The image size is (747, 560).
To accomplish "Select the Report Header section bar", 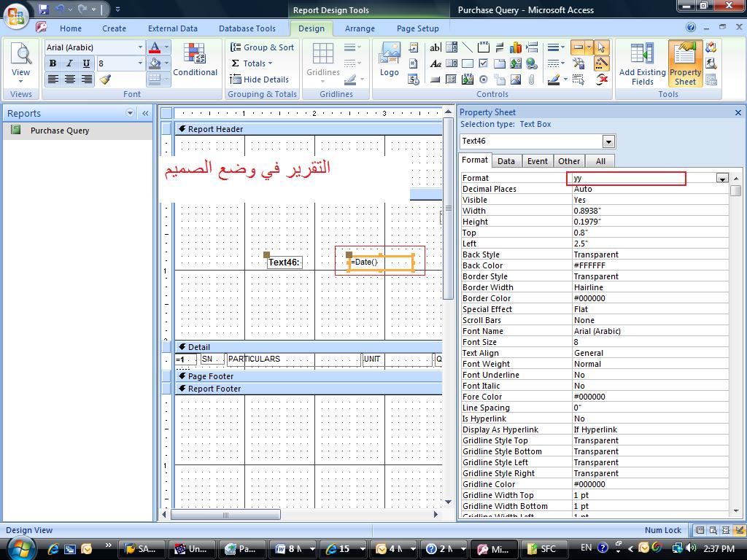I will [x=309, y=129].
